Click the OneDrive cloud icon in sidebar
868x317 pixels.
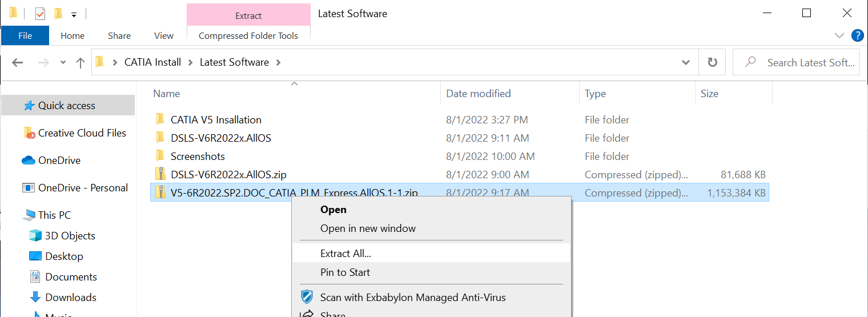[29, 160]
